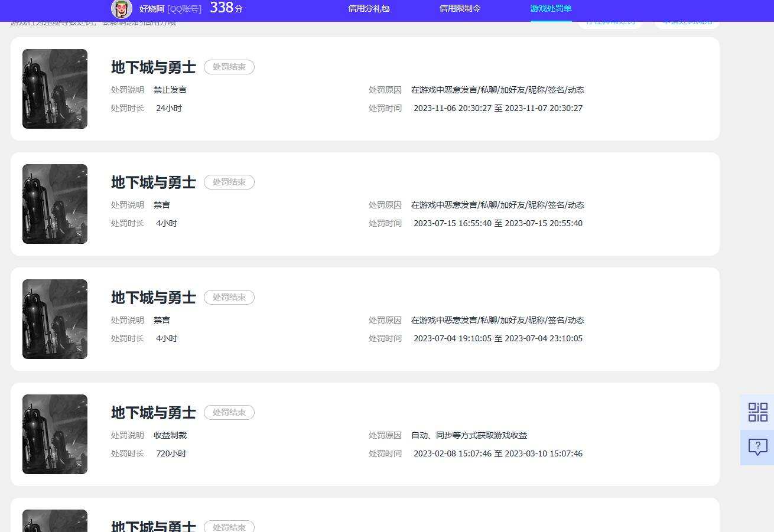
Task: Switch to the 信用限制令 tab
Action: coord(460,9)
